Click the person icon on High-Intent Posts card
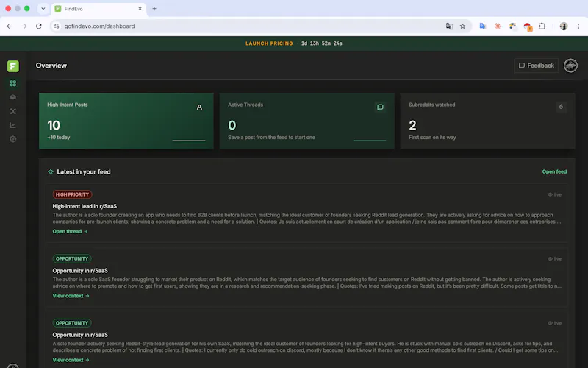Screen dimensions: 588x368 click(199, 107)
